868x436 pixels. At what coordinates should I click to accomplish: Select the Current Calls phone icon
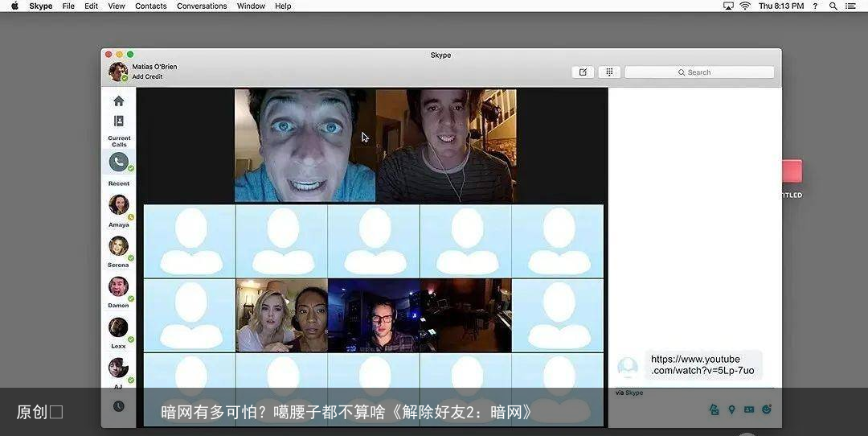point(118,162)
